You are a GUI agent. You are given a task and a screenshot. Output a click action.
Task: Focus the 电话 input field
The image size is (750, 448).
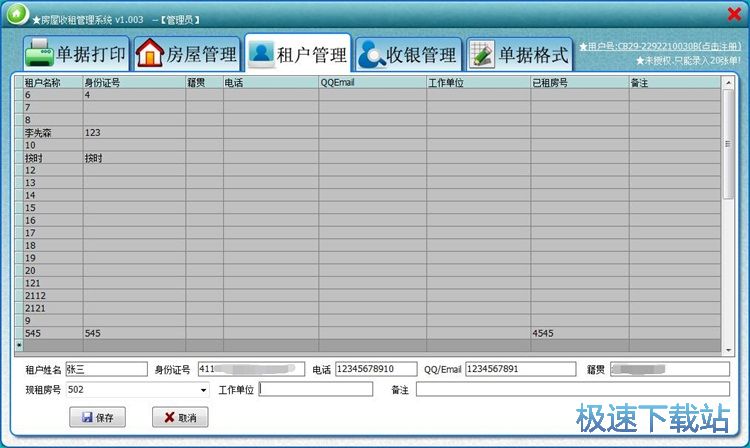[376, 369]
